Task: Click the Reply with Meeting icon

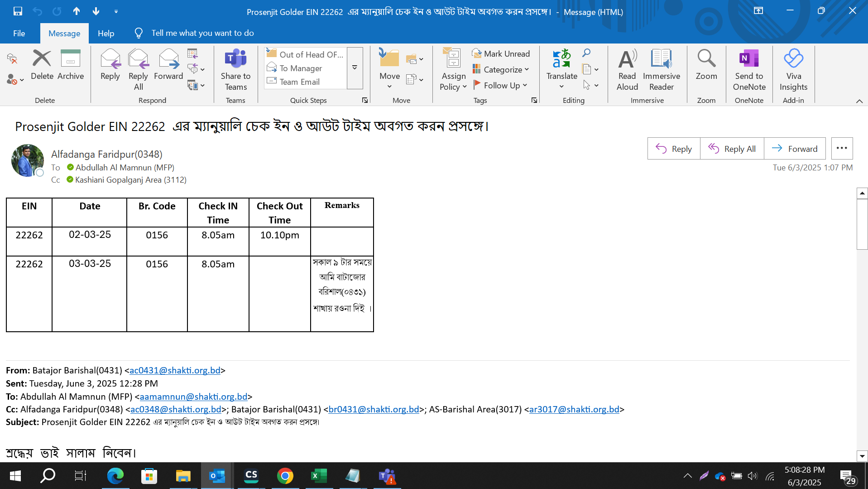Action: (x=192, y=53)
